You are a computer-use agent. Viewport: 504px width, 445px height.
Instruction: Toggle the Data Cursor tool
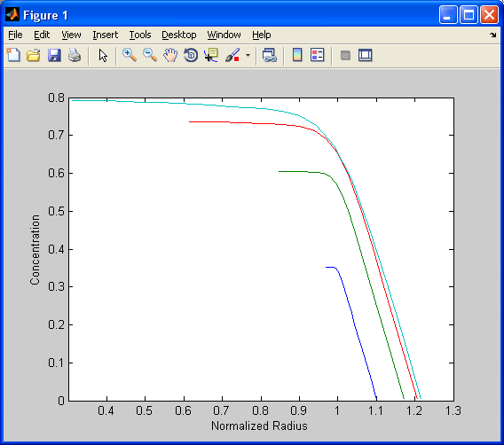(211, 55)
